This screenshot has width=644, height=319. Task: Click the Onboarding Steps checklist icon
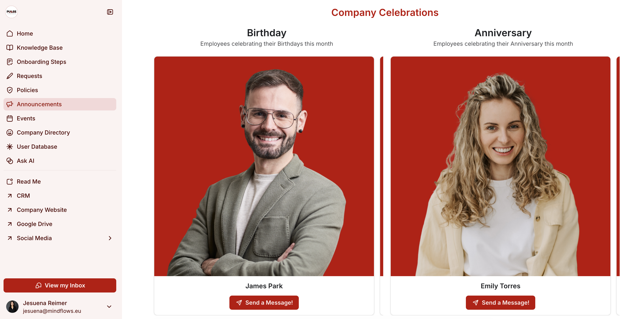(10, 62)
